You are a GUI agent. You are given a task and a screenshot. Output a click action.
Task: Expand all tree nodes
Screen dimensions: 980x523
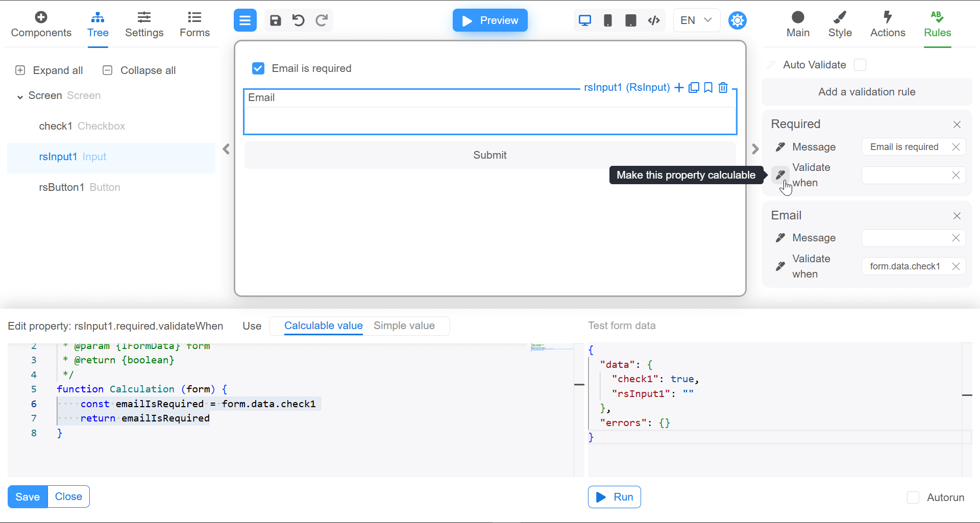50,70
